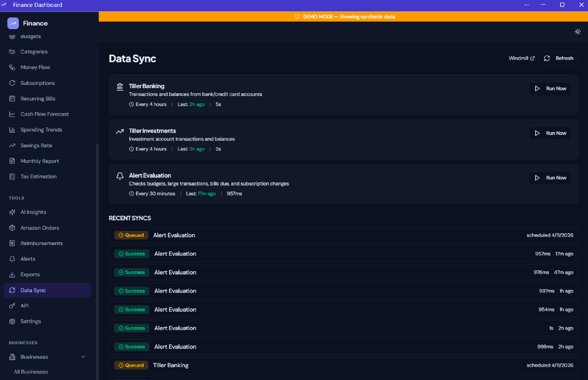Expand the overflow menu in title bar
The height and width of the screenshot is (380, 588).
[526, 5]
